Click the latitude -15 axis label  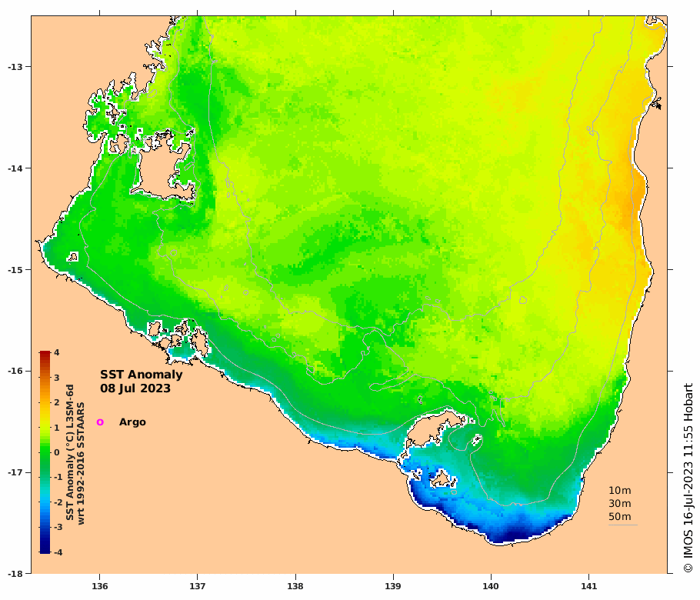coord(14,270)
